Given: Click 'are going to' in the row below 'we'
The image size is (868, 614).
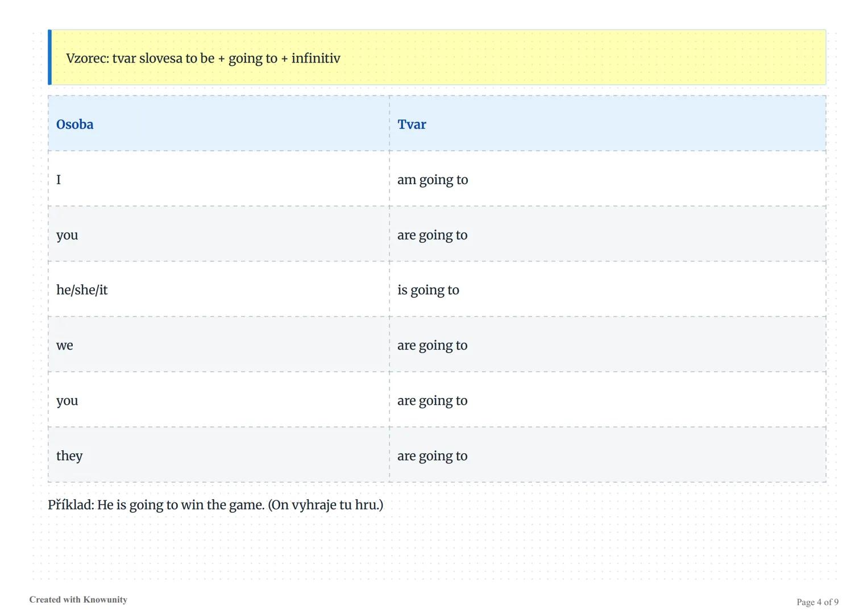Looking at the screenshot, I should tap(432, 400).
